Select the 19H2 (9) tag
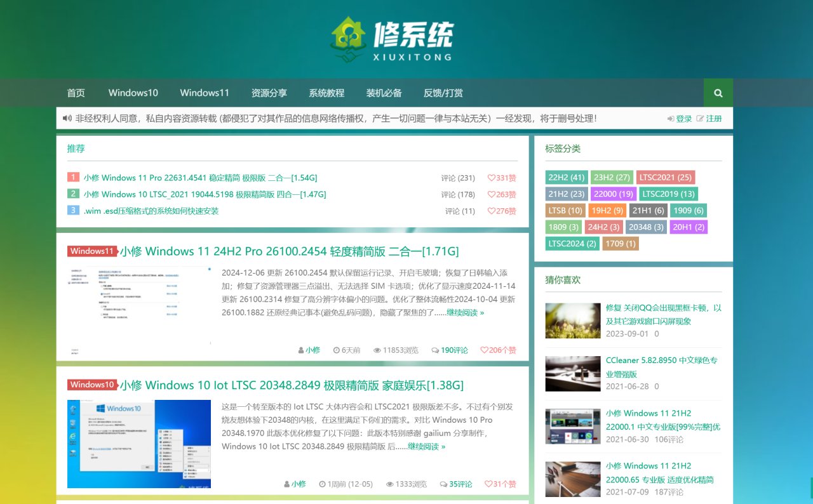The image size is (813, 504). tap(608, 210)
